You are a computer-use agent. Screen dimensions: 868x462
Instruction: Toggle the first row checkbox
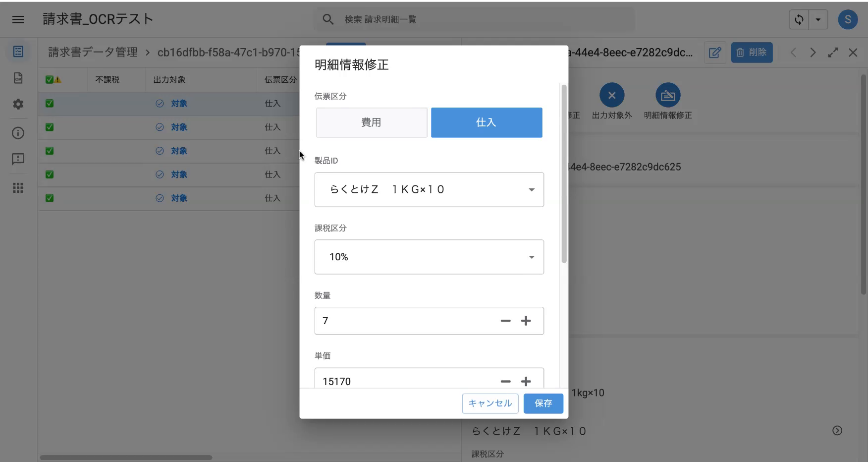(50, 104)
